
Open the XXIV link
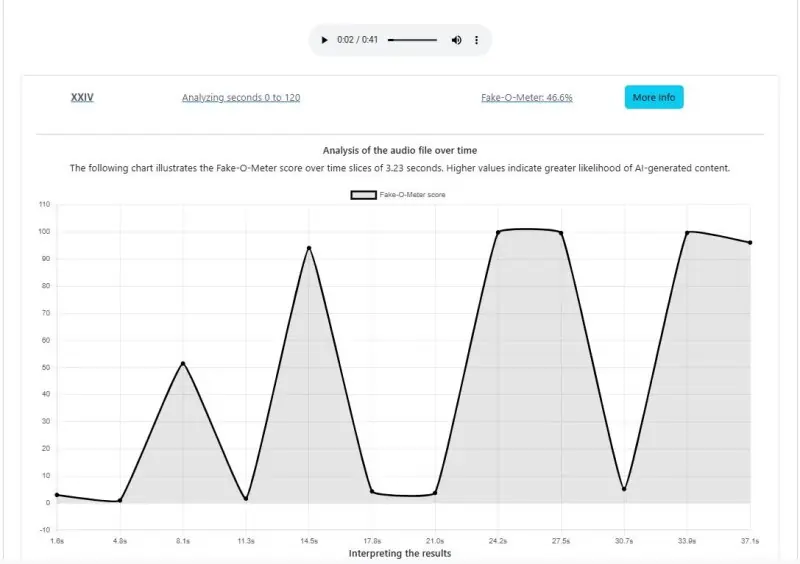pos(82,98)
